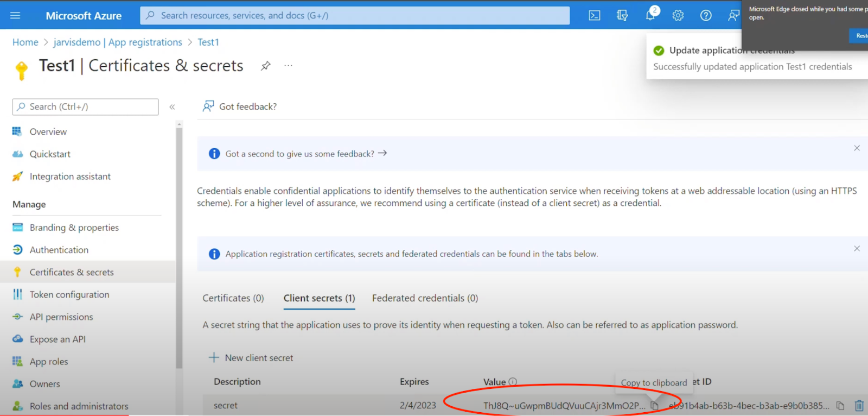Click the Microsoft Azure logo text

(x=84, y=16)
